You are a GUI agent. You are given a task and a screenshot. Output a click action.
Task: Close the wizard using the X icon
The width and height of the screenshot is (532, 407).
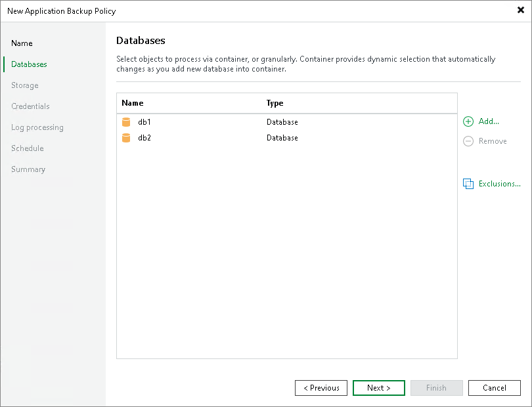(x=520, y=10)
